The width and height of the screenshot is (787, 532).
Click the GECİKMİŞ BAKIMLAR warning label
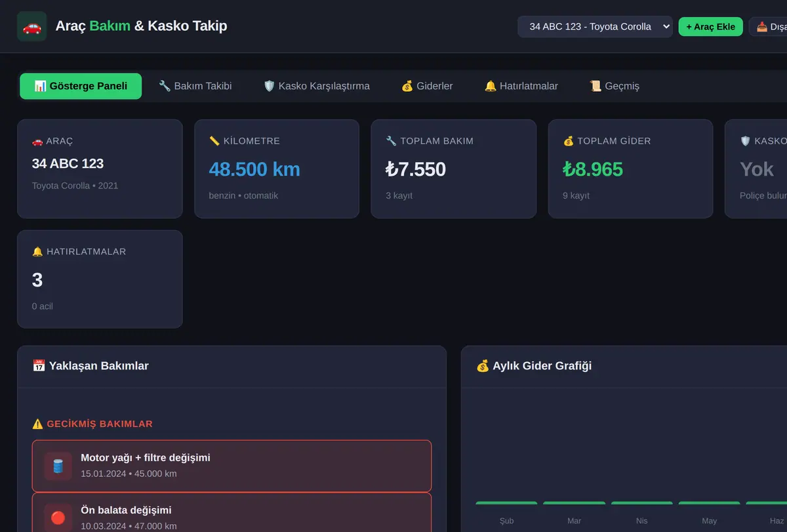click(92, 424)
